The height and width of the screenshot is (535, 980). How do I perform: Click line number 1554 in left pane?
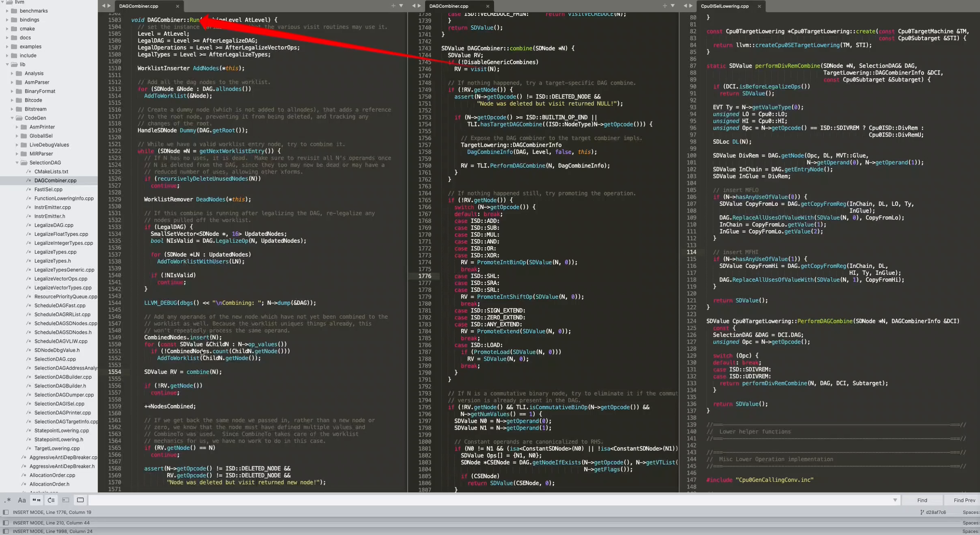click(114, 372)
